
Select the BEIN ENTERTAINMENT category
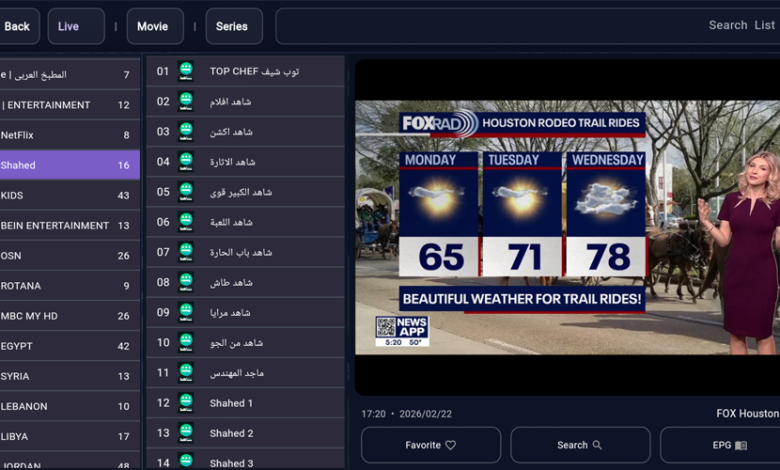70,225
